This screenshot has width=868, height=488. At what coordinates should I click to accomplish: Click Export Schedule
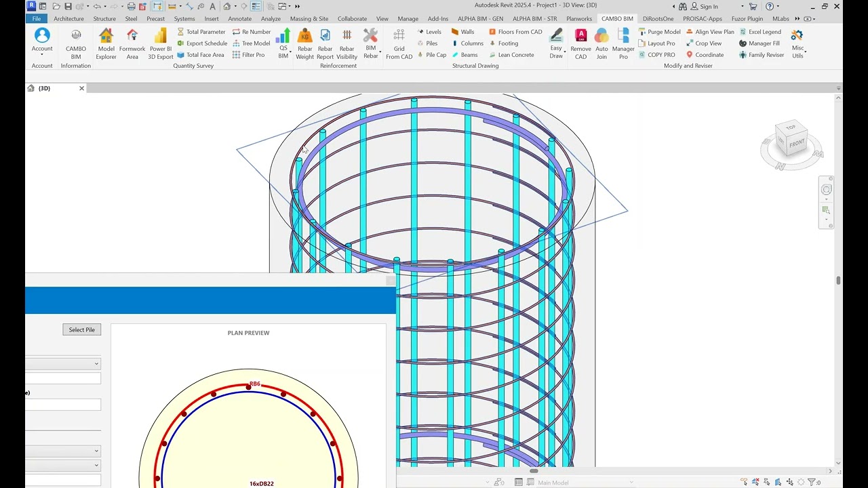(x=201, y=43)
